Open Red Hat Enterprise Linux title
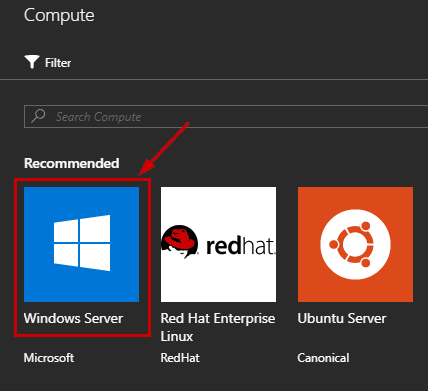Image resolution: width=428 pixels, height=391 pixels. pyautogui.click(x=218, y=327)
